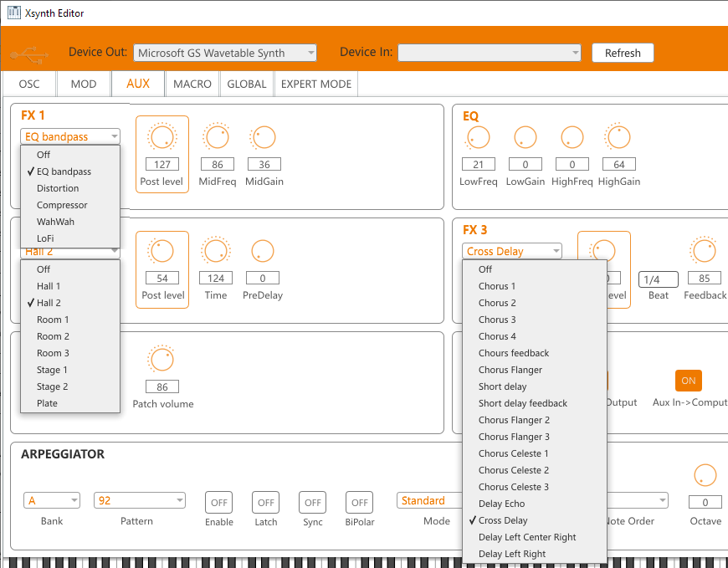The height and width of the screenshot is (568, 728).
Task: Select Chorus Celeste 2 option
Action: pos(535,470)
